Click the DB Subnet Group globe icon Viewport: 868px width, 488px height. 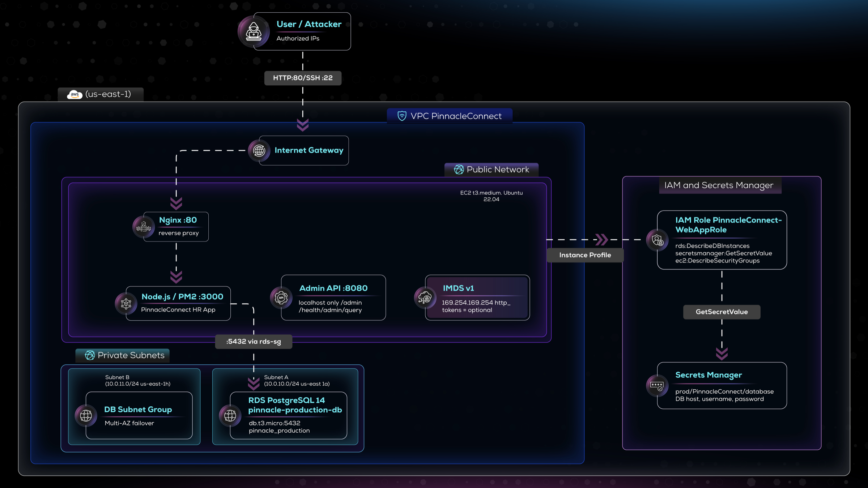[86, 415]
